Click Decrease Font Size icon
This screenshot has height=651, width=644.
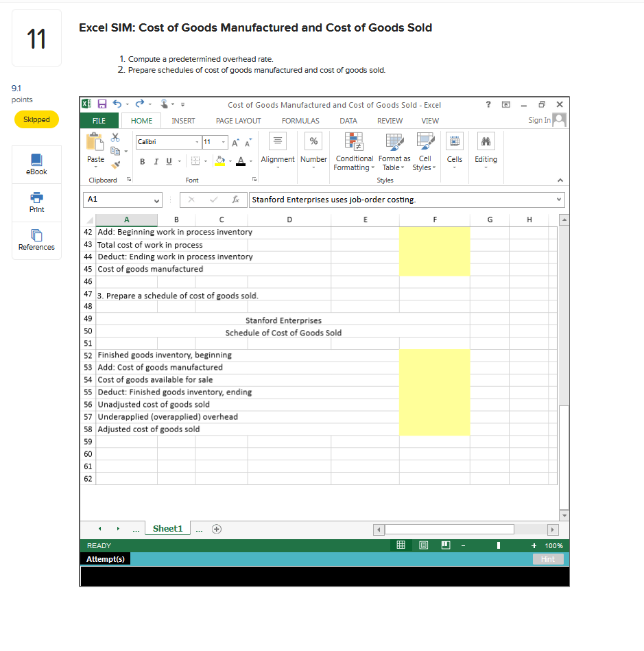coord(248,143)
